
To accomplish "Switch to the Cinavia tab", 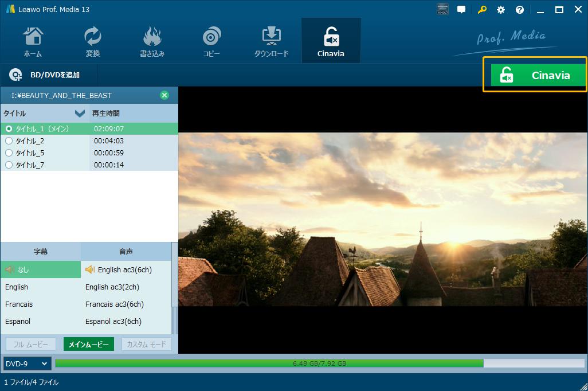I will (331, 41).
